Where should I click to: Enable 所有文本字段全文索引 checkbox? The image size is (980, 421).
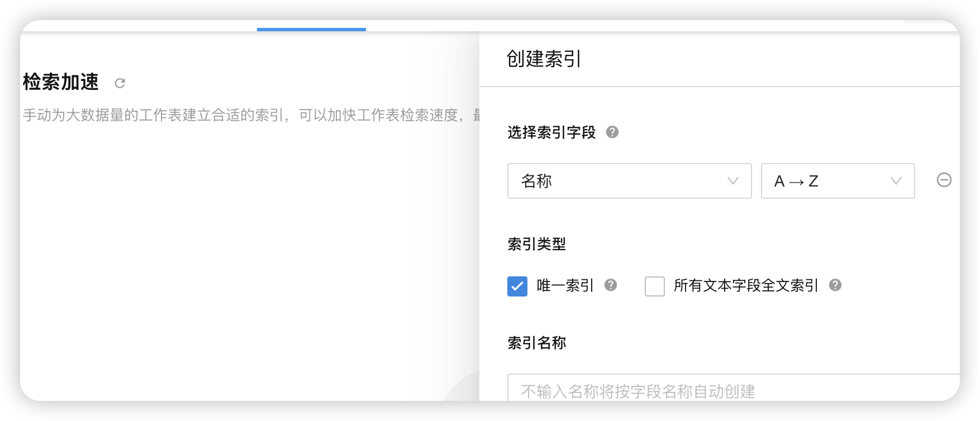(655, 286)
